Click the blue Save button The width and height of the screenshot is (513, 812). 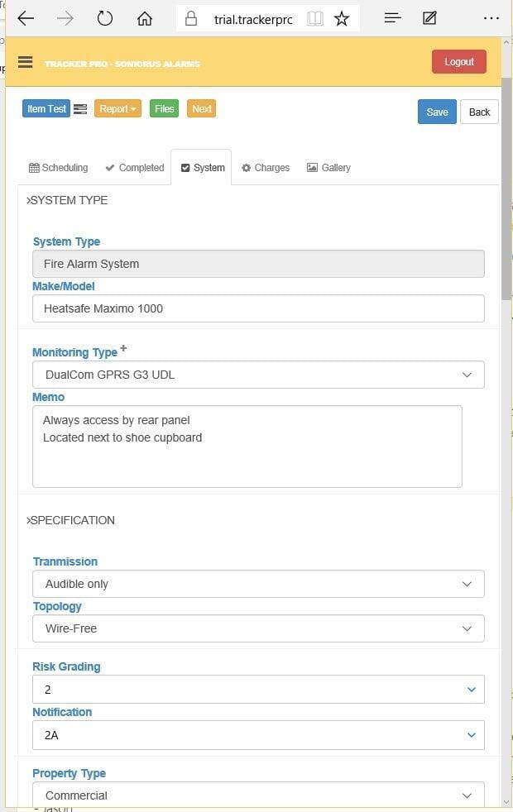pyautogui.click(x=437, y=112)
